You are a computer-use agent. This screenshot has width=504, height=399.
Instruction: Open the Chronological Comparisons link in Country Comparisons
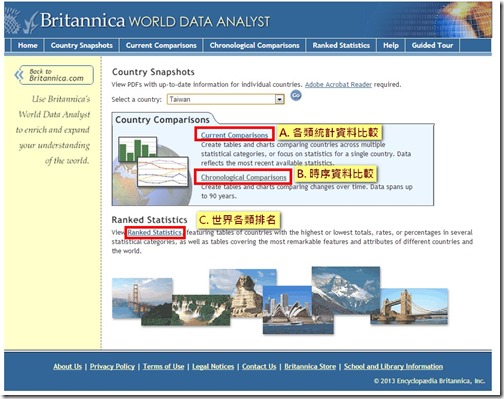pos(244,177)
